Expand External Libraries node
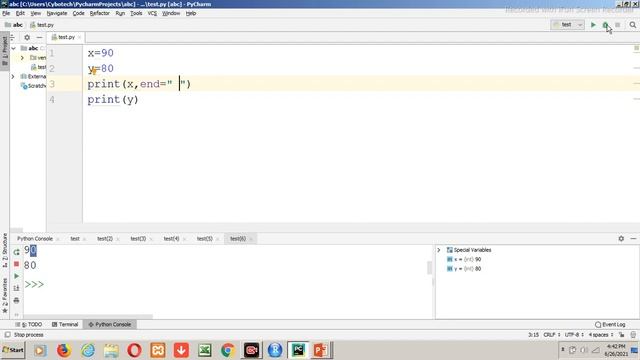 13,76
